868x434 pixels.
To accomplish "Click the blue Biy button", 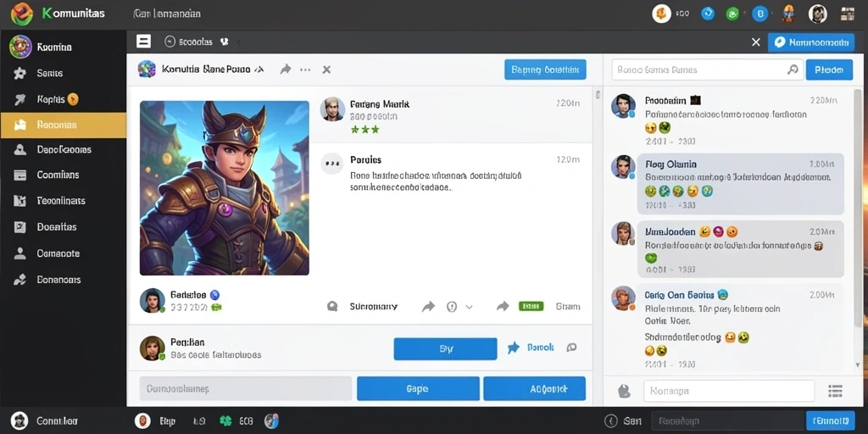I will [446, 348].
